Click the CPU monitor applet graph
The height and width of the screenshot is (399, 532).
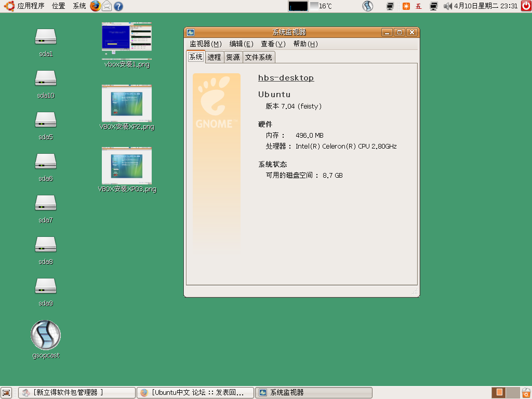[x=298, y=6]
